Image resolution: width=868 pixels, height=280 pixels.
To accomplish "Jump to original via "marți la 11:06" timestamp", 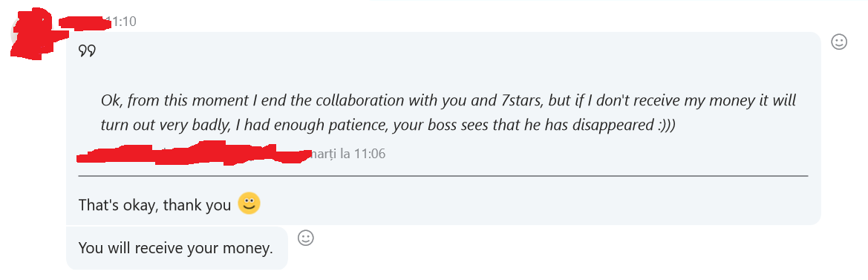I will (x=347, y=154).
